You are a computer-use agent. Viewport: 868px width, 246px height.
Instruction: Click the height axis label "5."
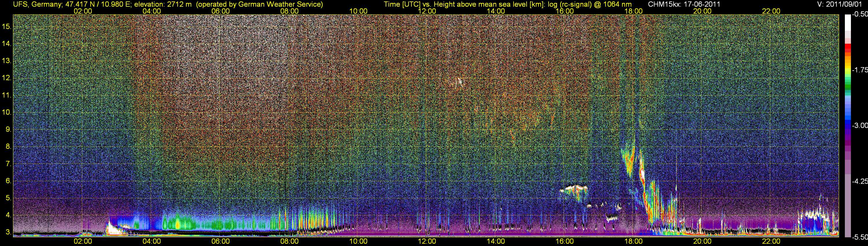[8, 198]
